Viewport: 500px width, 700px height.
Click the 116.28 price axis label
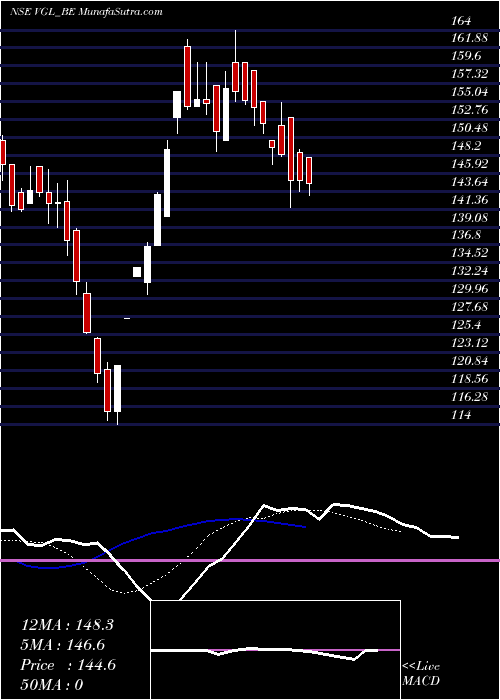pos(469,396)
